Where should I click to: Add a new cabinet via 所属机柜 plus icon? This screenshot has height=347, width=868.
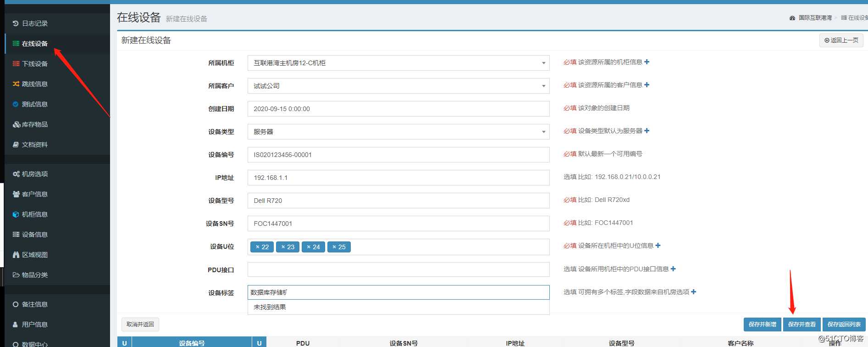(x=647, y=62)
